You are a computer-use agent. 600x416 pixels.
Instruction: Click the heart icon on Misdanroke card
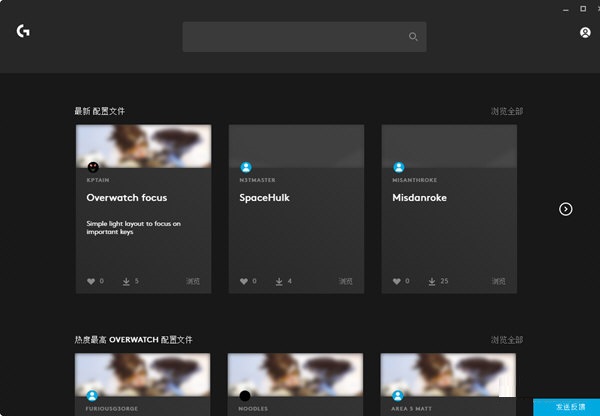click(397, 281)
